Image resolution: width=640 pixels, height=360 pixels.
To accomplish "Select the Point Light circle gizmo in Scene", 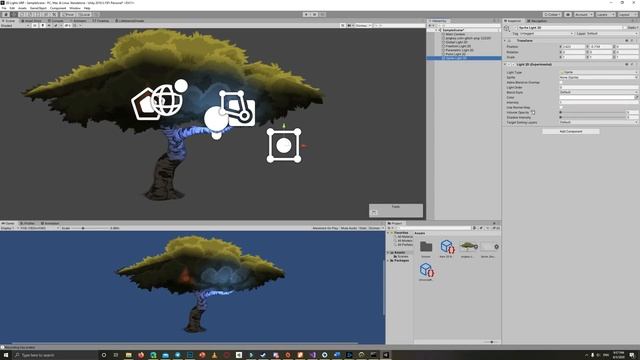I will (x=216, y=119).
